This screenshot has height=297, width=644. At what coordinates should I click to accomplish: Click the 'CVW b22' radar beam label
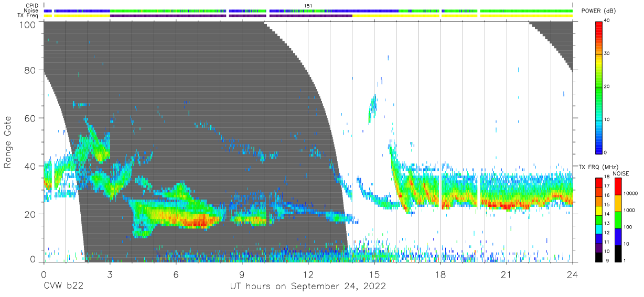(63, 287)
